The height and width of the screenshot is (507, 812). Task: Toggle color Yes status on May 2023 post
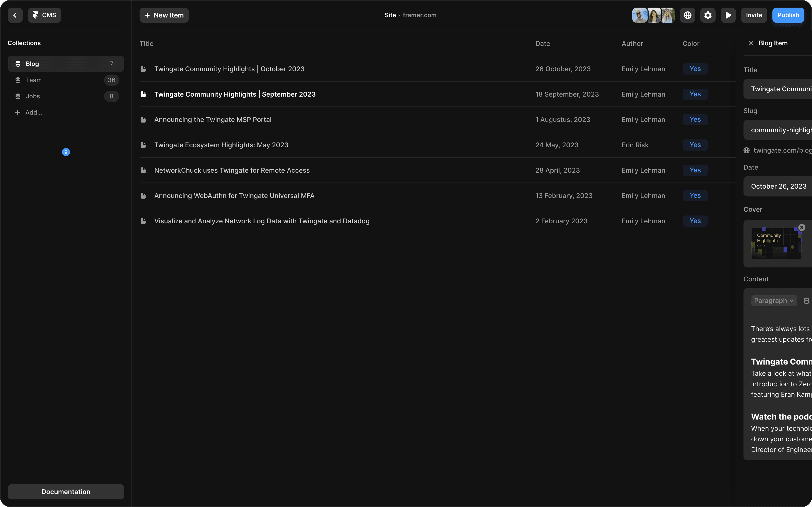(695, 145)
